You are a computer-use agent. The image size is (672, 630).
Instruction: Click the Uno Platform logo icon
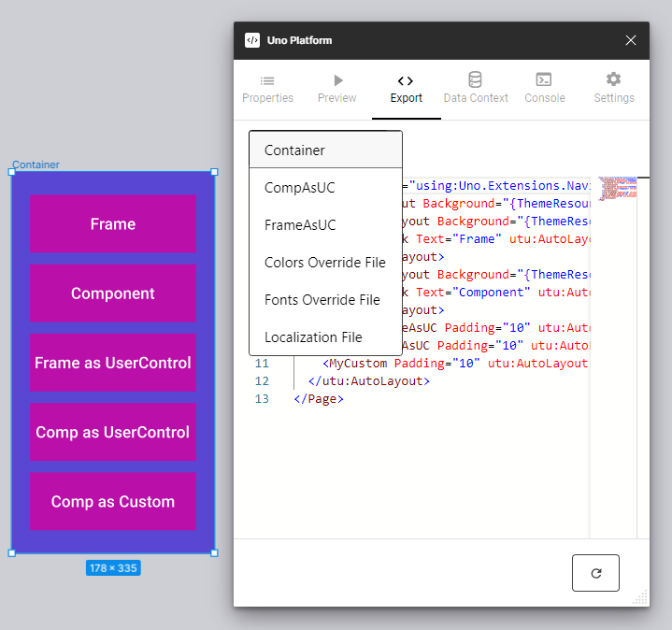[252, 40]
